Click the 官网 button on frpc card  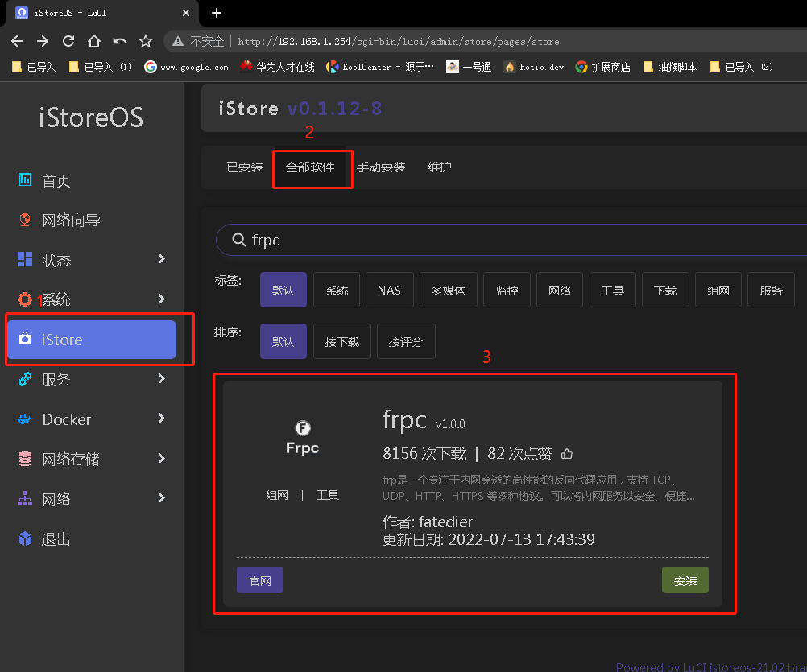260,580
